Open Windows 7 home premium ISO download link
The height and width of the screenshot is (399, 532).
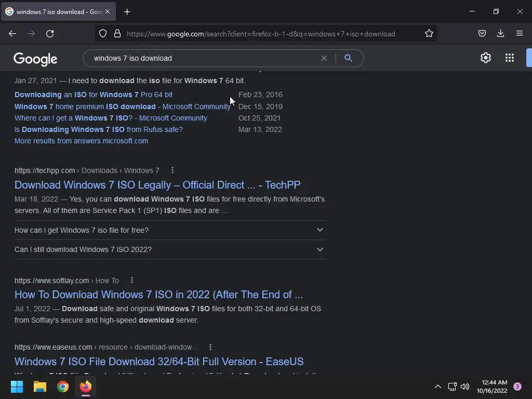click(x=123, y=107)
